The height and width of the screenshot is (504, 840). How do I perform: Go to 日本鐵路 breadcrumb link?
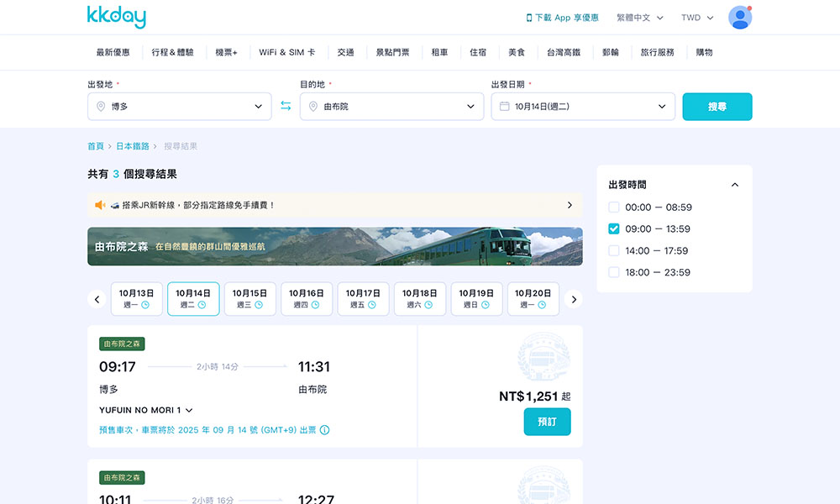coord(133,146)
